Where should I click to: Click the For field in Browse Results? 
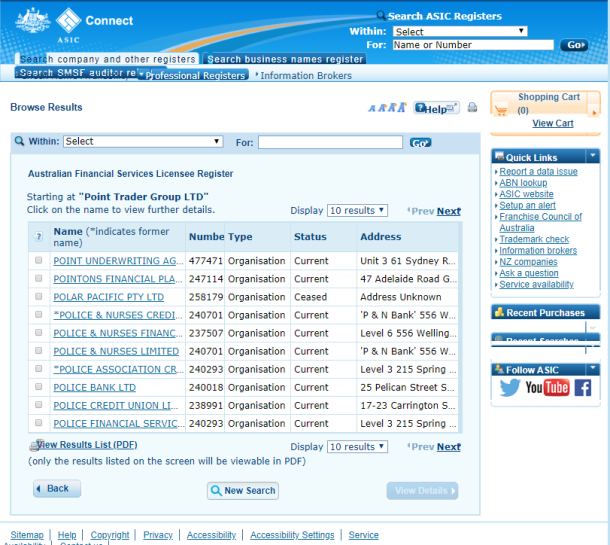click(330, 142)
